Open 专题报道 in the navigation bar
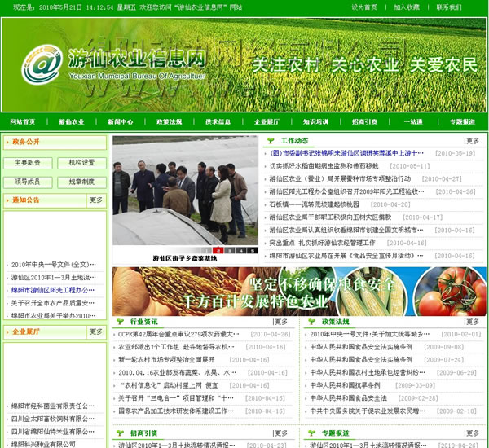489x448 pixels. (462, 121)
